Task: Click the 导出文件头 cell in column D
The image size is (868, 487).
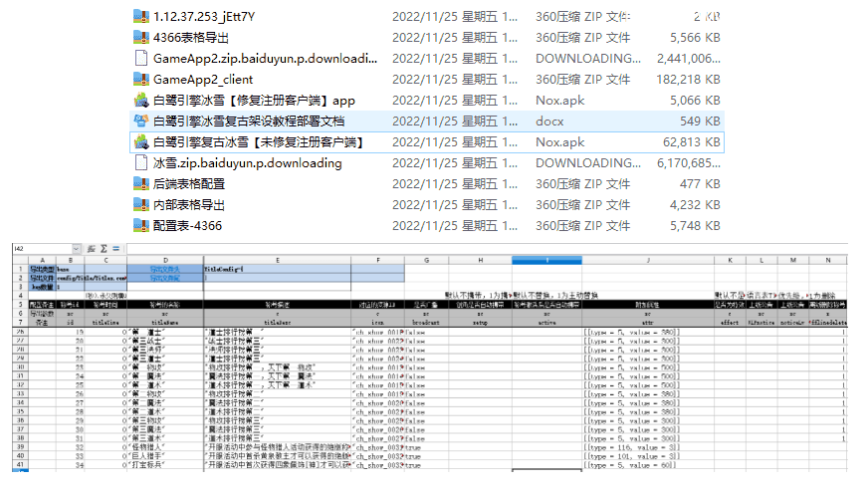Action: (164, 269)
